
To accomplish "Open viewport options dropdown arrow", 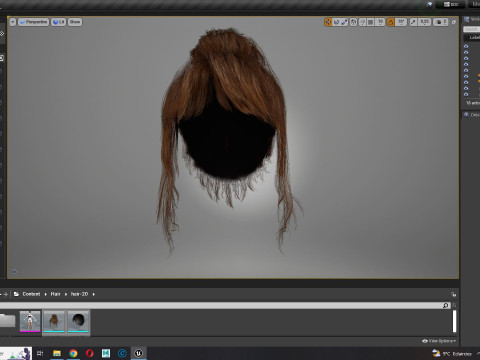I will point(13,22).
